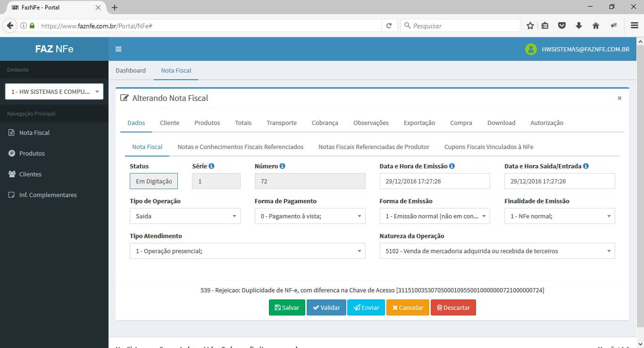Viewport: 644px width, 348px height.
Task: Close the Alterando Nota Fiscal panel
Action: [619, 98]
